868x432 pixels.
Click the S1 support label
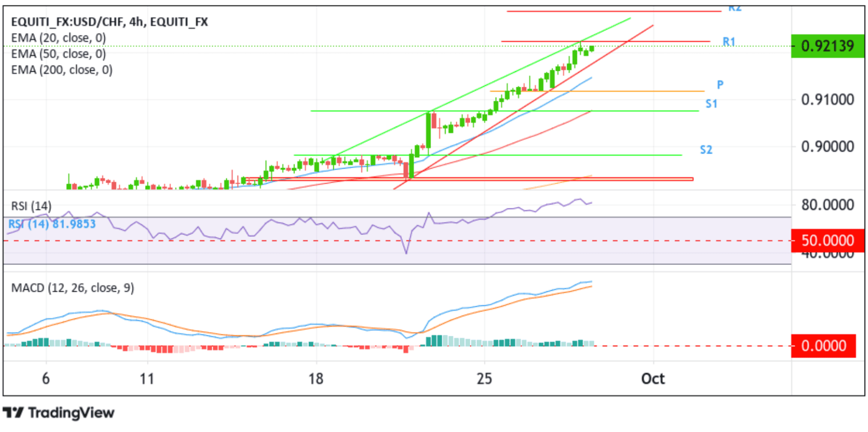click(712, 104)
